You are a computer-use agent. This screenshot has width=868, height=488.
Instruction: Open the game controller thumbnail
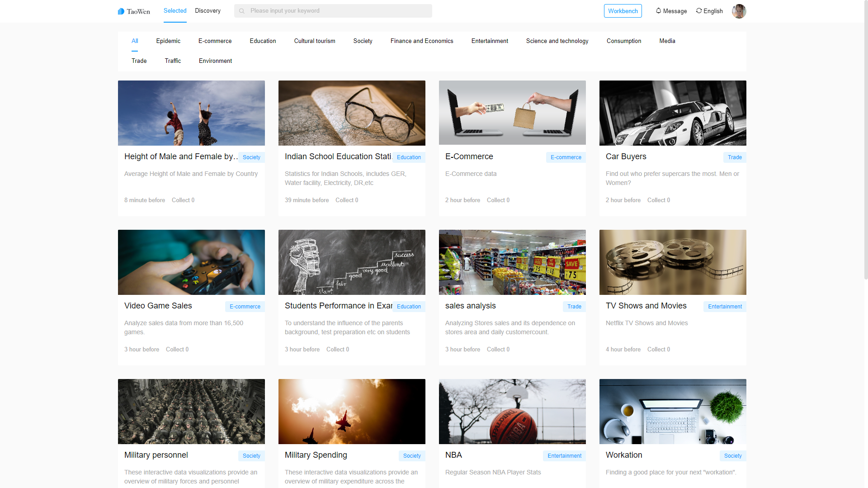[191, 262]
